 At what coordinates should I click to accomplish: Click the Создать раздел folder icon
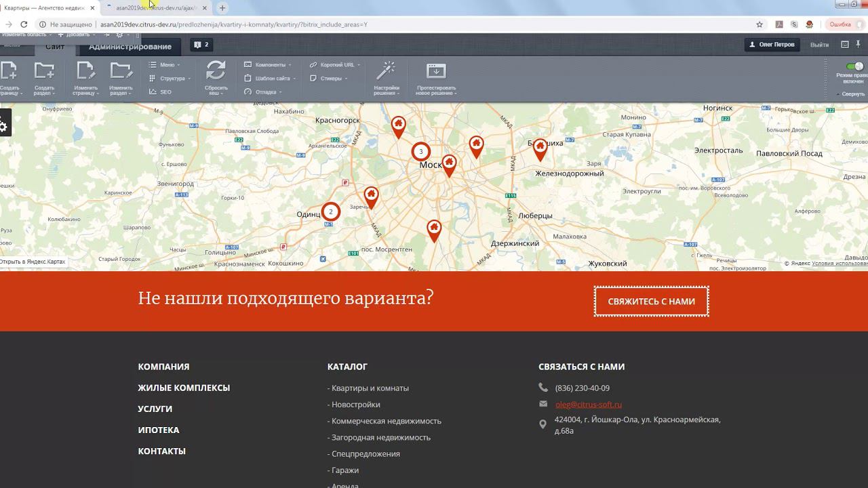point(44,70)
